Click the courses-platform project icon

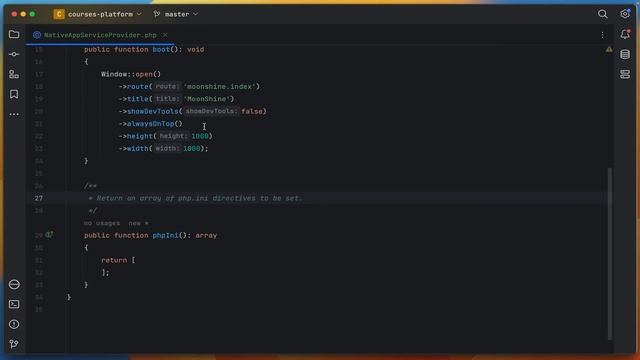pos(59,14)
